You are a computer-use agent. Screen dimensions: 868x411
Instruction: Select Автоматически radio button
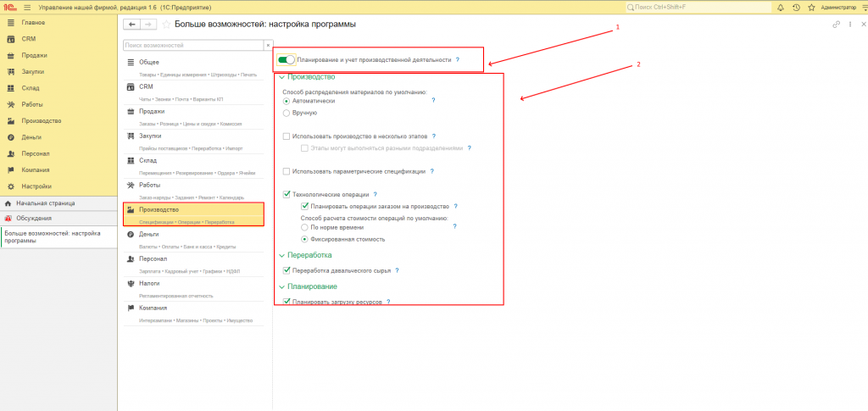[287, 101]
